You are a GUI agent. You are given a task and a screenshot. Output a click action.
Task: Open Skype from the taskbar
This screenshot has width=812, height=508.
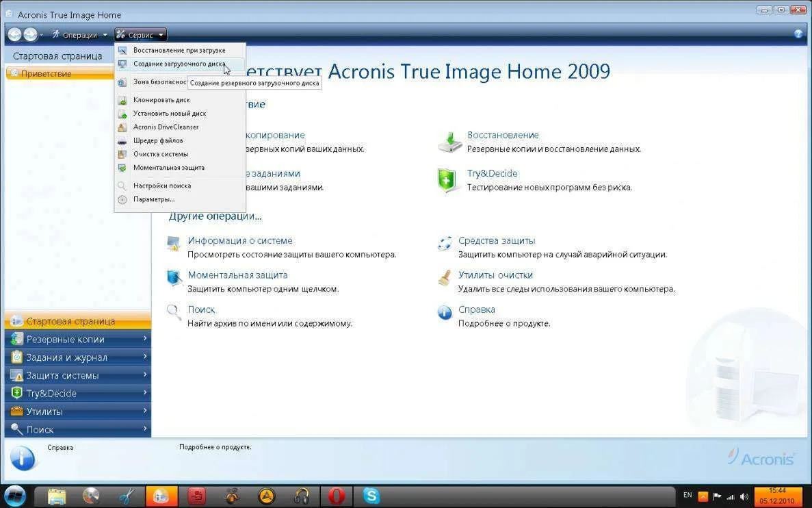pyautogui.click(x=371, y=496)
